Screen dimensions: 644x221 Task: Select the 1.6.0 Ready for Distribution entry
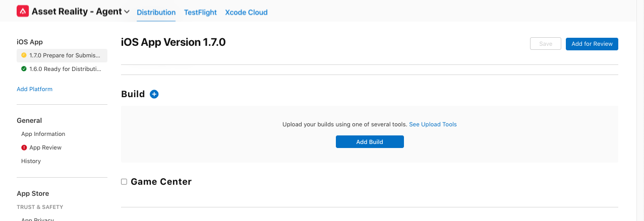click(x=65, y=69)
